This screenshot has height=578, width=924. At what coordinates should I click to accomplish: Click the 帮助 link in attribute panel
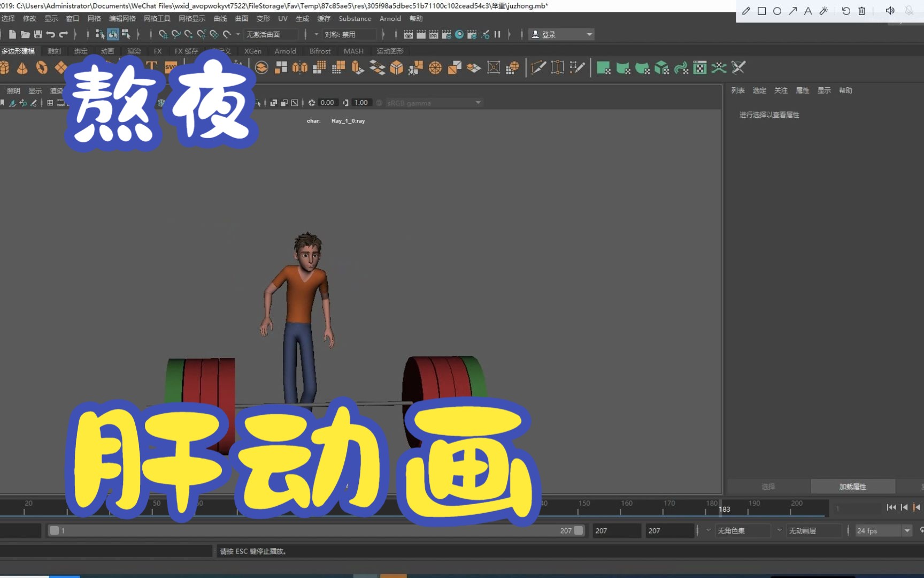[x=845, y=90]
